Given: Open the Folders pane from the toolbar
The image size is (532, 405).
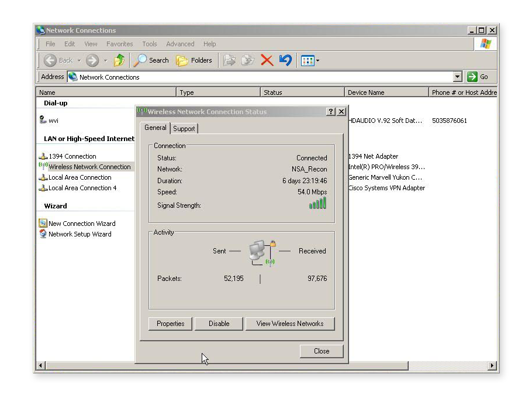Looking at the screenshot, I should pos(194,60).
